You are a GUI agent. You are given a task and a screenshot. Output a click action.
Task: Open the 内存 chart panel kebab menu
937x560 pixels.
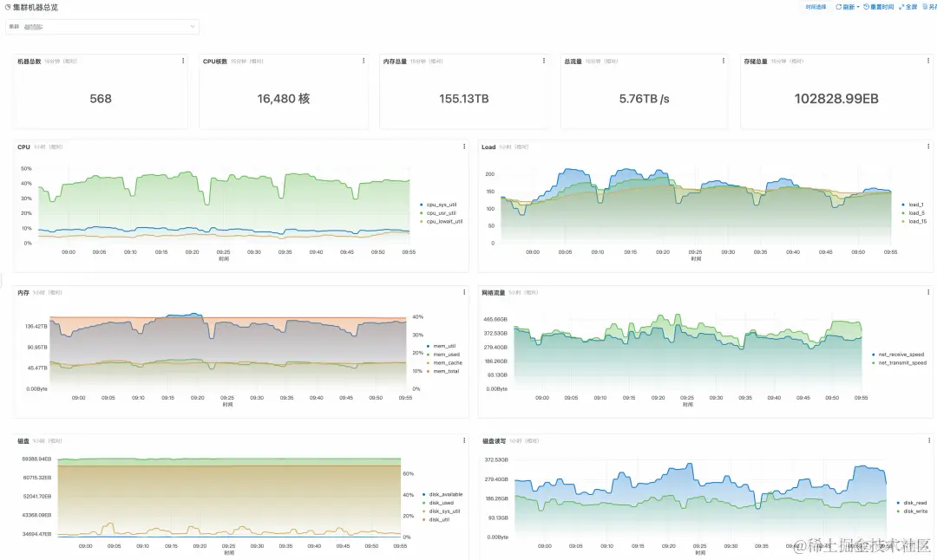point(464,292)
